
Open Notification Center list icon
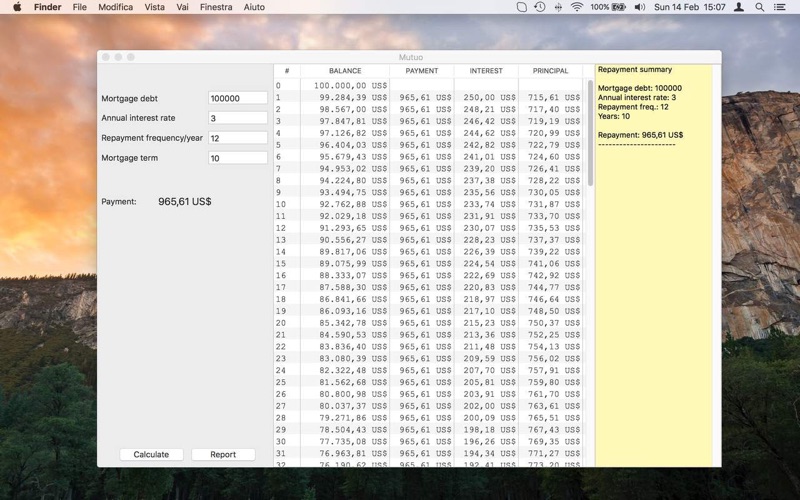coord(779,7)
